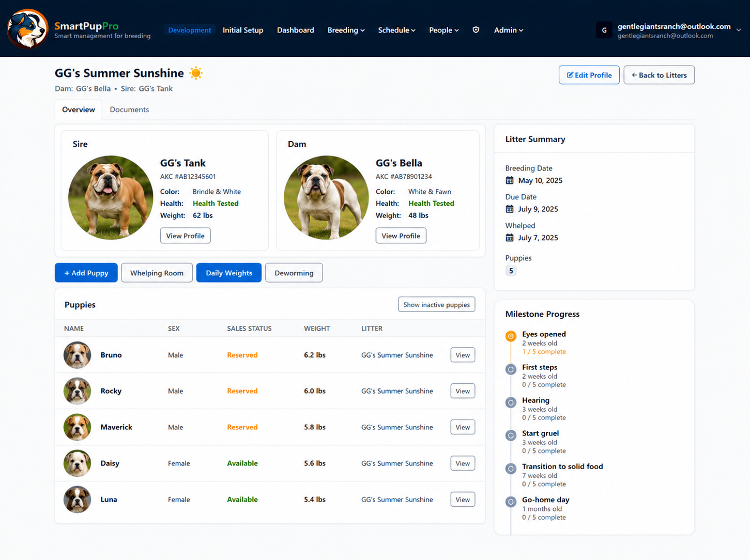View Maverick's record
750x560 pixels.
[463, 427]
